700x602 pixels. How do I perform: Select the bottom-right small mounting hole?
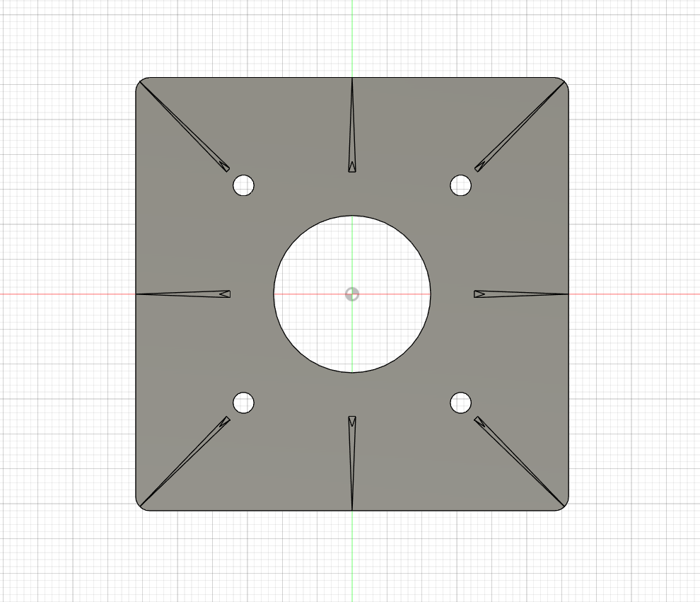click(x=460, y=402)
